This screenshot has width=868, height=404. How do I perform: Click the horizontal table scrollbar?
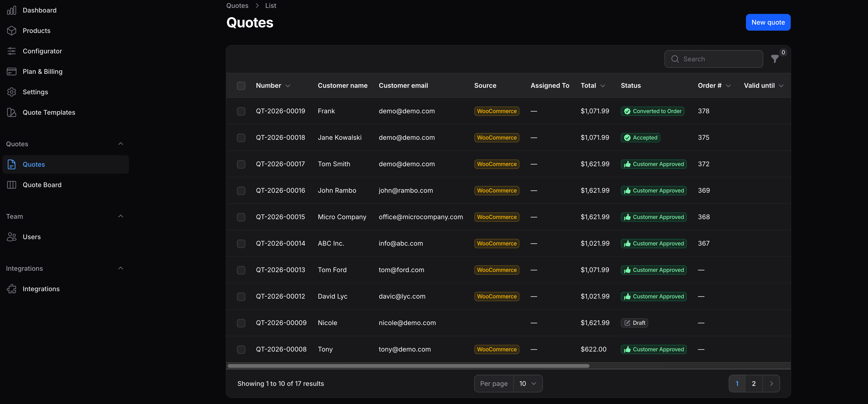(408, 366)
